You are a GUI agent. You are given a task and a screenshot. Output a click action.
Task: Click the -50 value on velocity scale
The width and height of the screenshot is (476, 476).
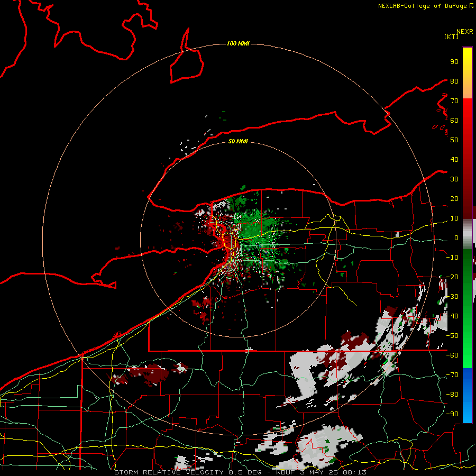[x=452, y=336]
